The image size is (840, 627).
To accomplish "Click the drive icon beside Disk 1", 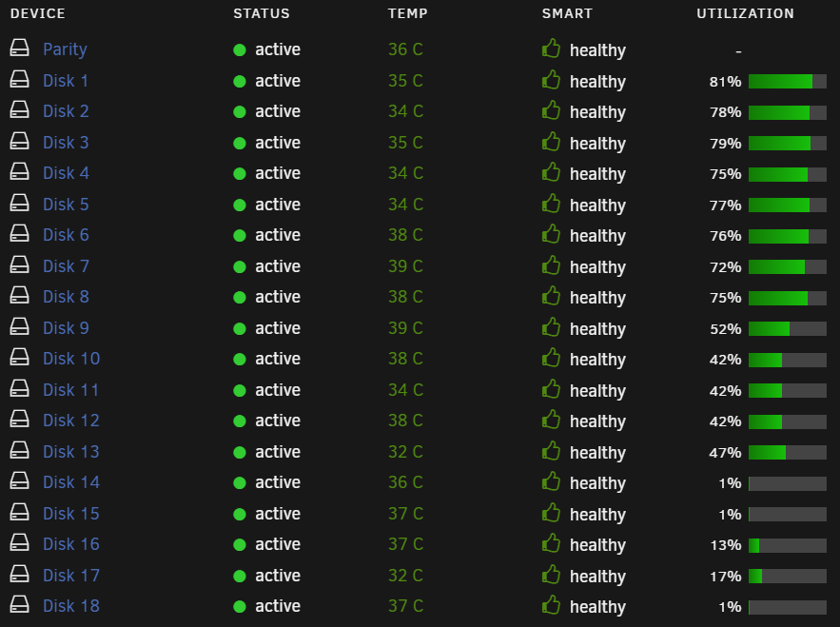I will [20, 79].
